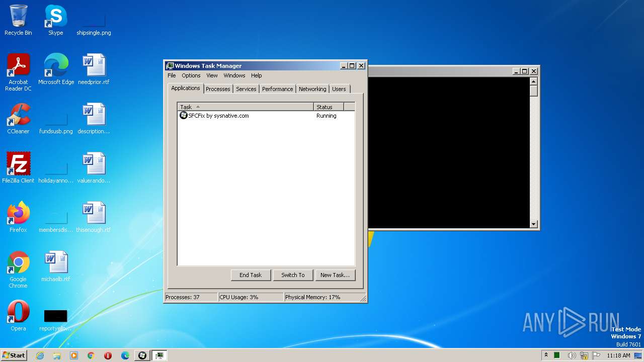
Task: Open Action Center flag tray icon
Action: 597,355
